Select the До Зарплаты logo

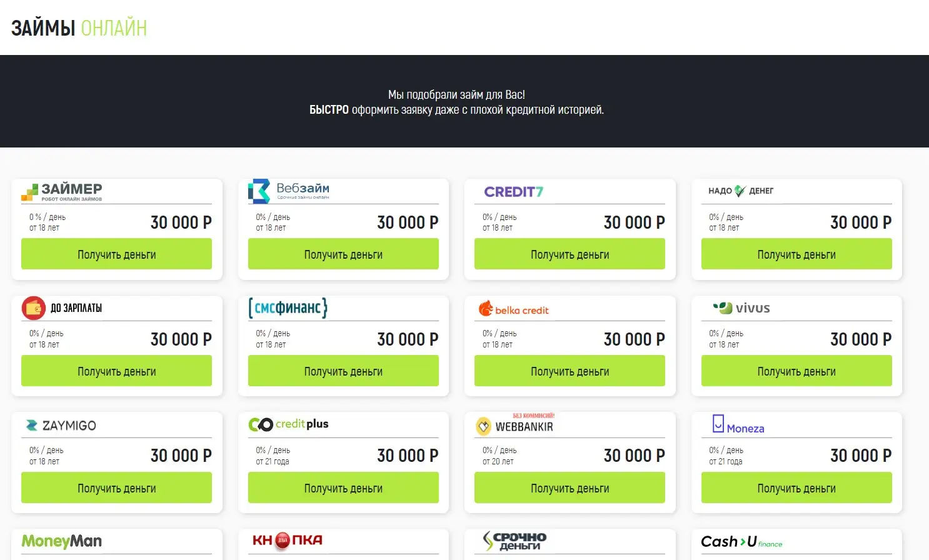tap(62, 307)
